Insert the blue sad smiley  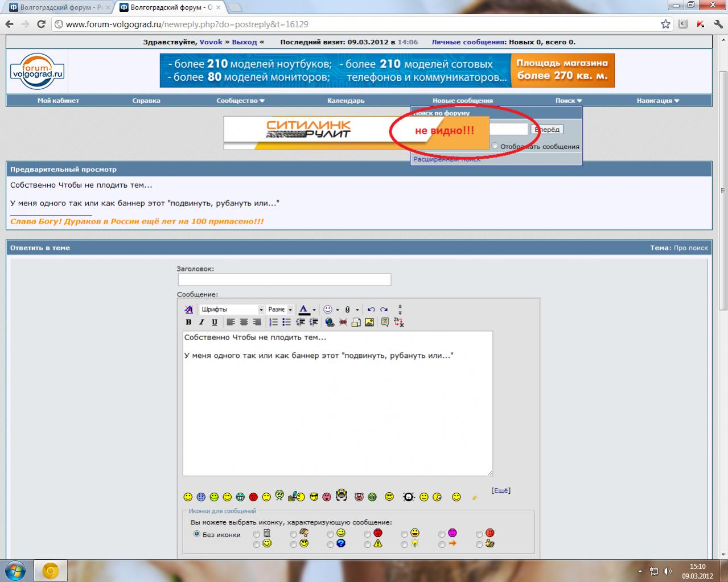(201, 497)
